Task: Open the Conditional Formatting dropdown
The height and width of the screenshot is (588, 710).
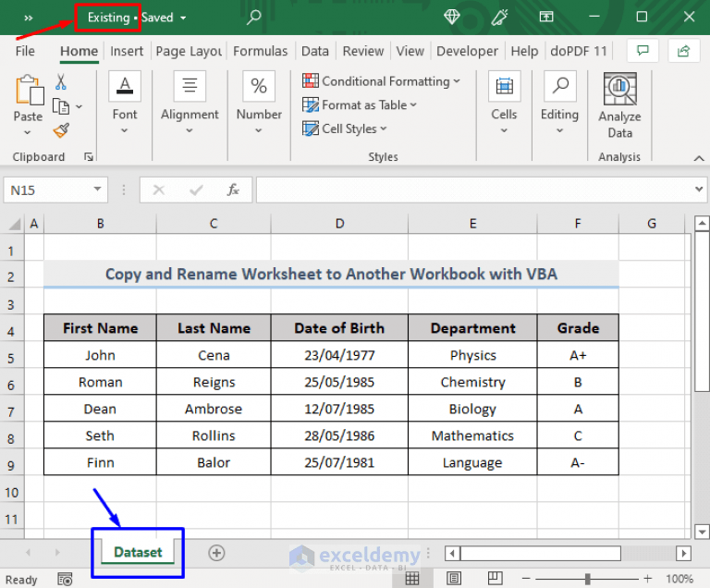Action: click(x=381, y=81)
